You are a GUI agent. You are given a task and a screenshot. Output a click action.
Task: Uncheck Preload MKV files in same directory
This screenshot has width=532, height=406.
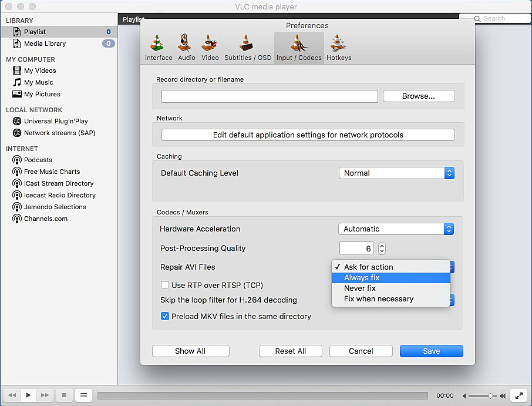(x=165, y=316)
